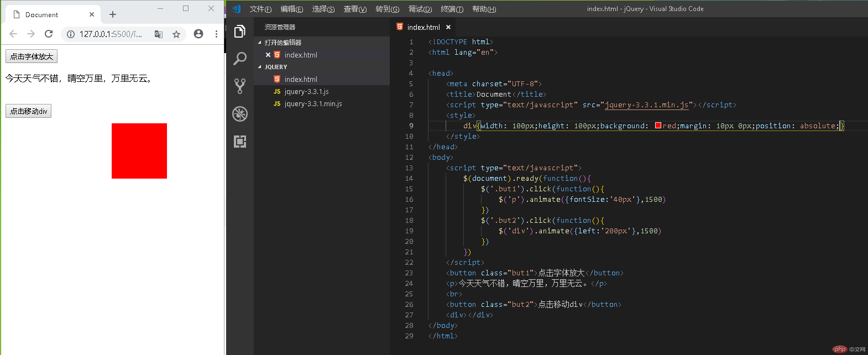Select index.html under the JQUERY folder

[322, 79]
